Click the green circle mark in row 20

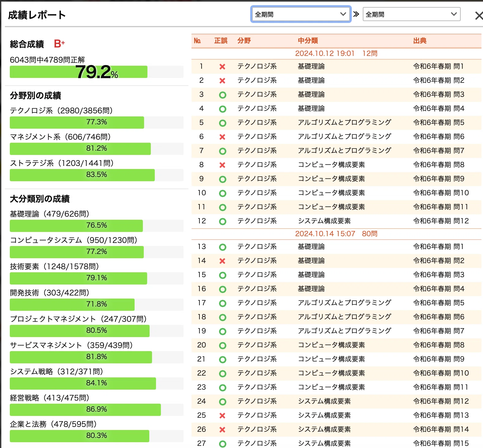click(x=223, y=345)
